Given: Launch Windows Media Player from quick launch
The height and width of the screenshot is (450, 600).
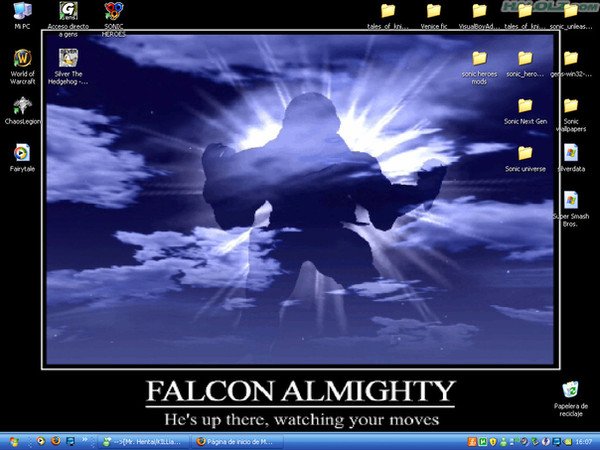Looking at the screenshot, I should coord(41,441).
